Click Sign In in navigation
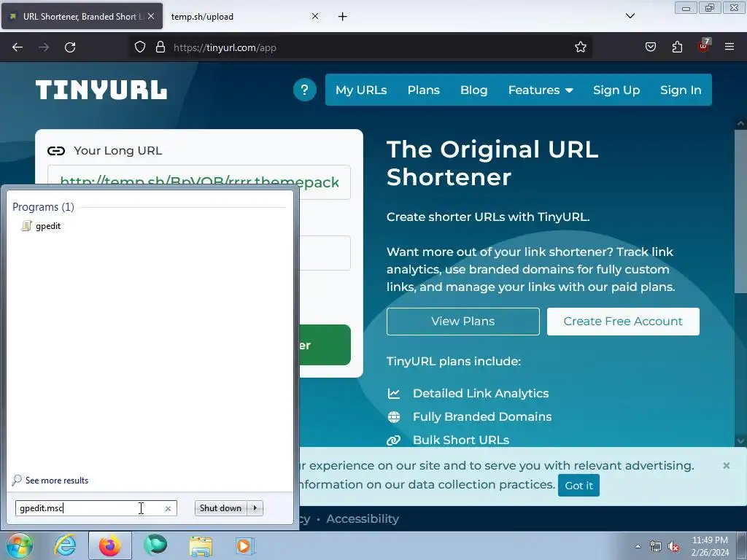Viewport: 747px width, 560px height. click(681, 90)
